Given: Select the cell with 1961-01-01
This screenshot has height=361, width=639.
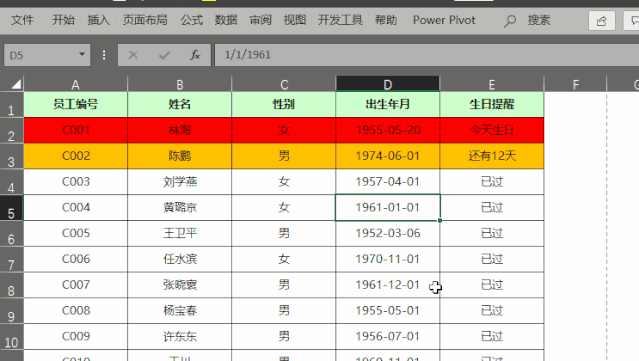Looking at the screenshot, I should tap(388, 207).
